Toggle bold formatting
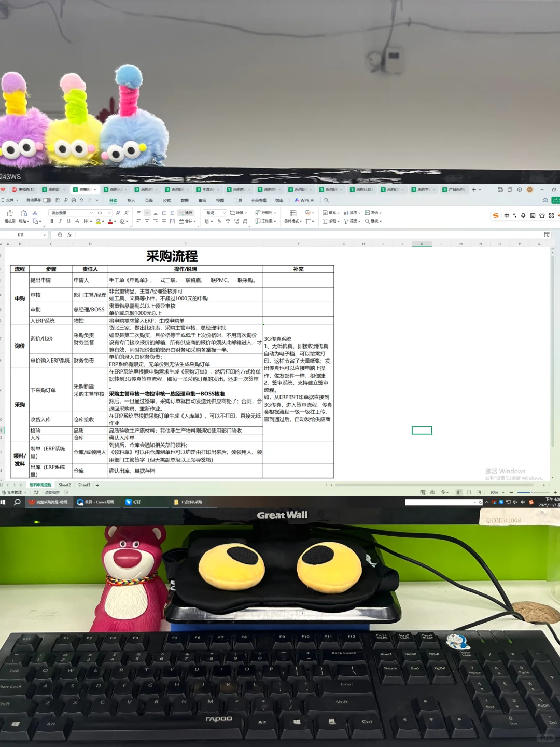The image size is (560, 747). [52, 221]
